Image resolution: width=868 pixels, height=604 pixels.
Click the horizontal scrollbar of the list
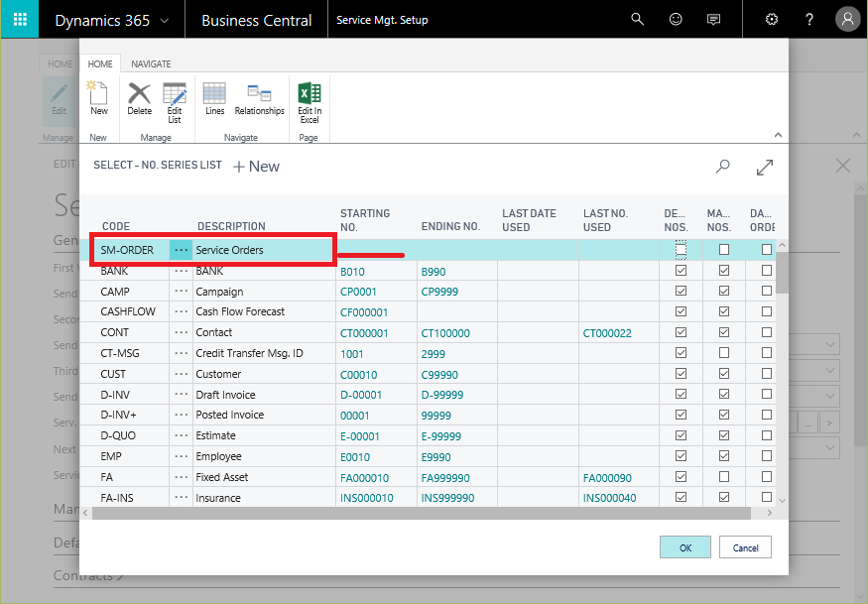(x=421, y=513)
